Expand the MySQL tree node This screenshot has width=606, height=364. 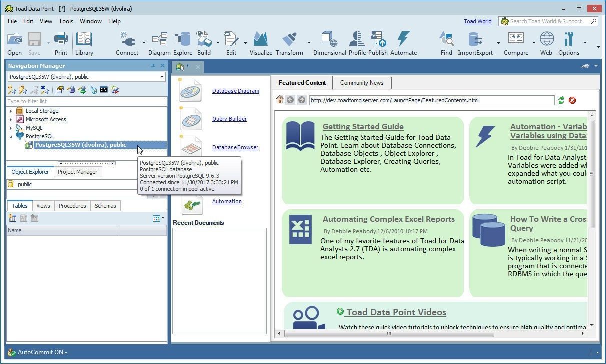[11, 128]
